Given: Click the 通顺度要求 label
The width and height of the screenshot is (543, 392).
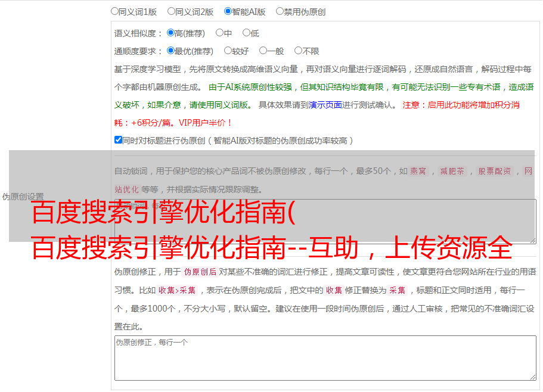Looking at the screenshot, I should point(138,51).
